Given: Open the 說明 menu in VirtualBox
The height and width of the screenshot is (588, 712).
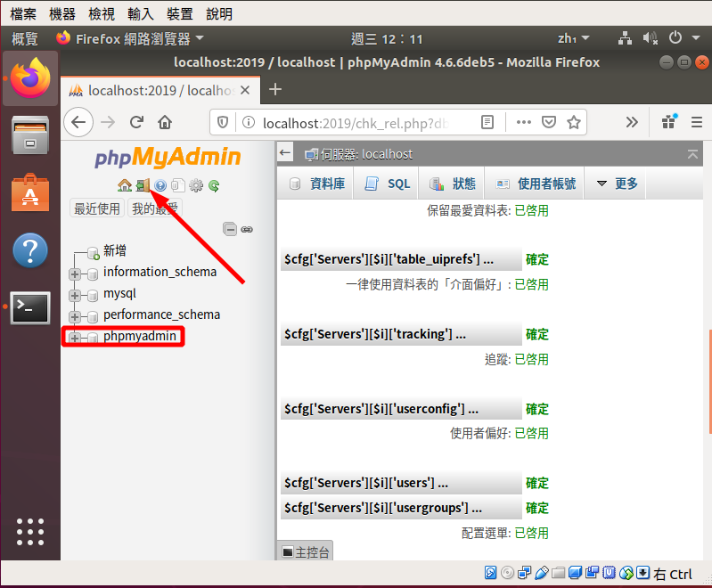Looking at the screenshot, I should click(219, 13).
